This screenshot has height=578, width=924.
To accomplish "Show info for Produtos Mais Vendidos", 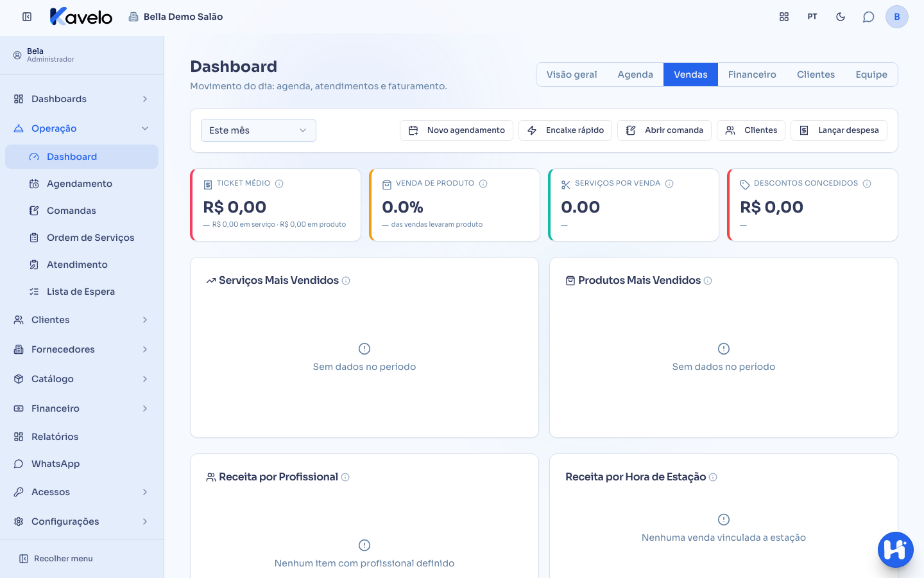I will pos(708,281).
